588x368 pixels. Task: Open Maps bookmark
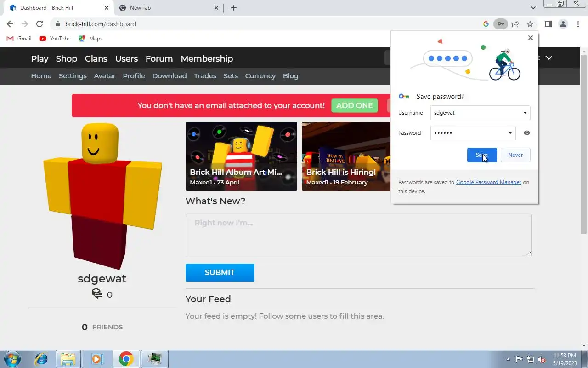click(90, 39)
